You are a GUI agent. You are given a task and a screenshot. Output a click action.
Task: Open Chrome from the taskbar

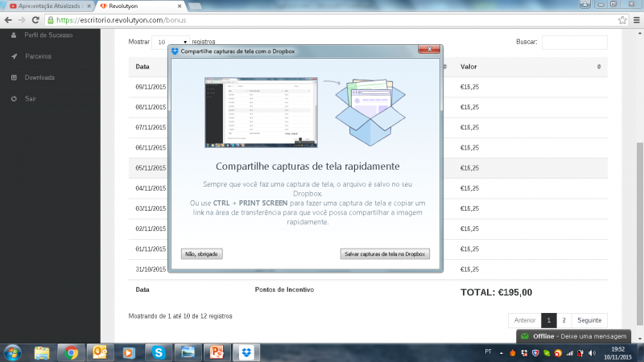pyautogui.click(x=71, y=353)
